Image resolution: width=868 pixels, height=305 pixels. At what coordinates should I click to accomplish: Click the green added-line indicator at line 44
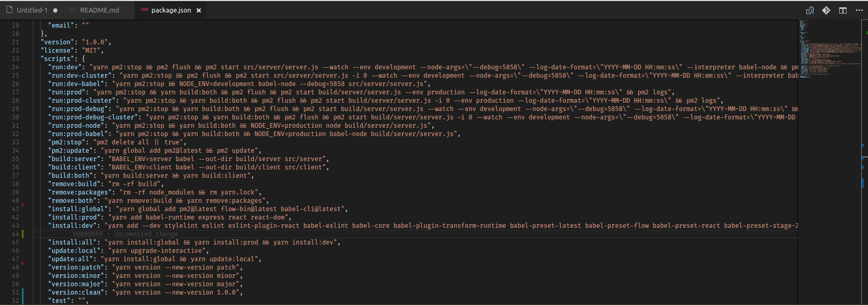point(23,234)
